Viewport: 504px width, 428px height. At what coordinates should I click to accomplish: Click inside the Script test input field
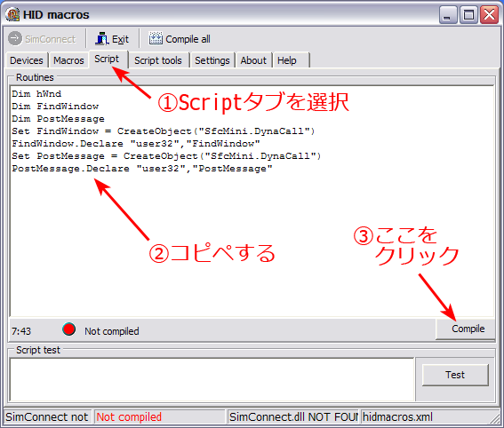tap(212, 380)
